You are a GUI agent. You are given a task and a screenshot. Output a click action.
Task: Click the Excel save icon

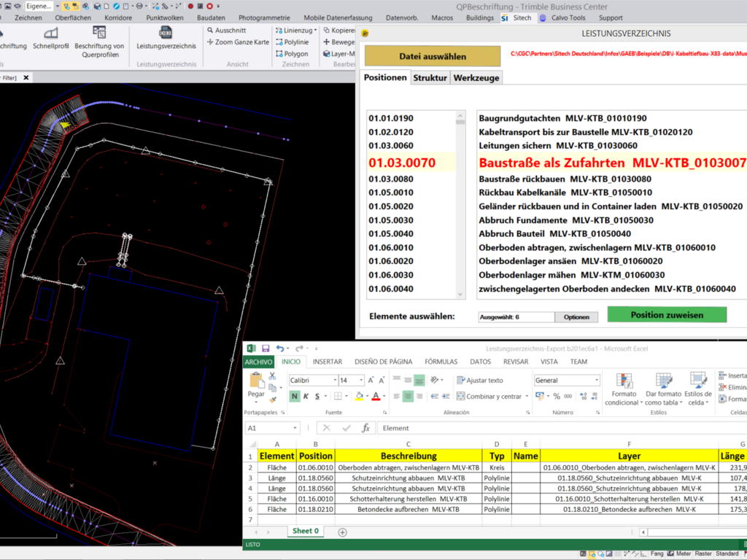(266, 349)
